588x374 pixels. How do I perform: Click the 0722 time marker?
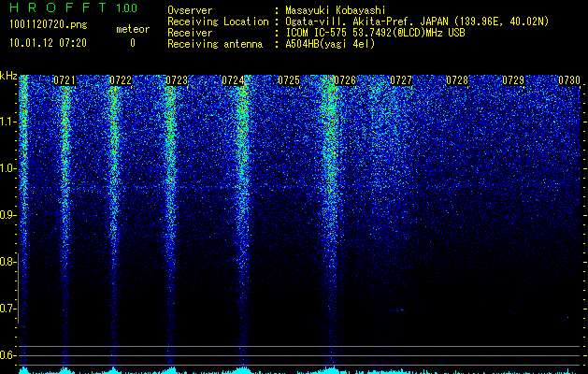(121, 80)
